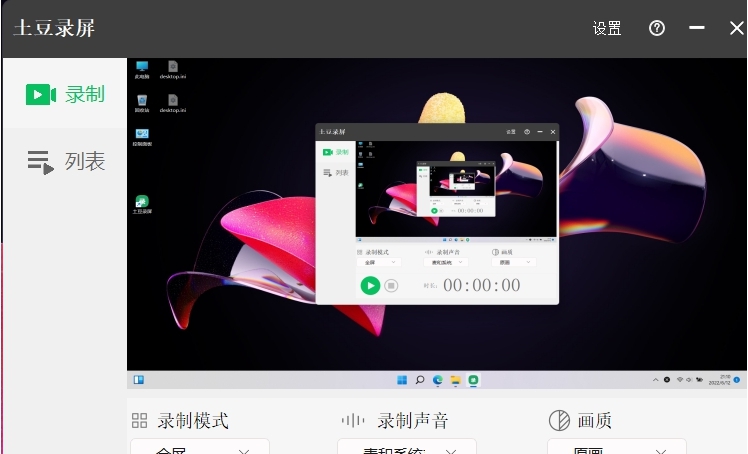This screenshot has width=748, height=454.
Task: Click the playlist icon beside 列表
Action: click(40, 162)
